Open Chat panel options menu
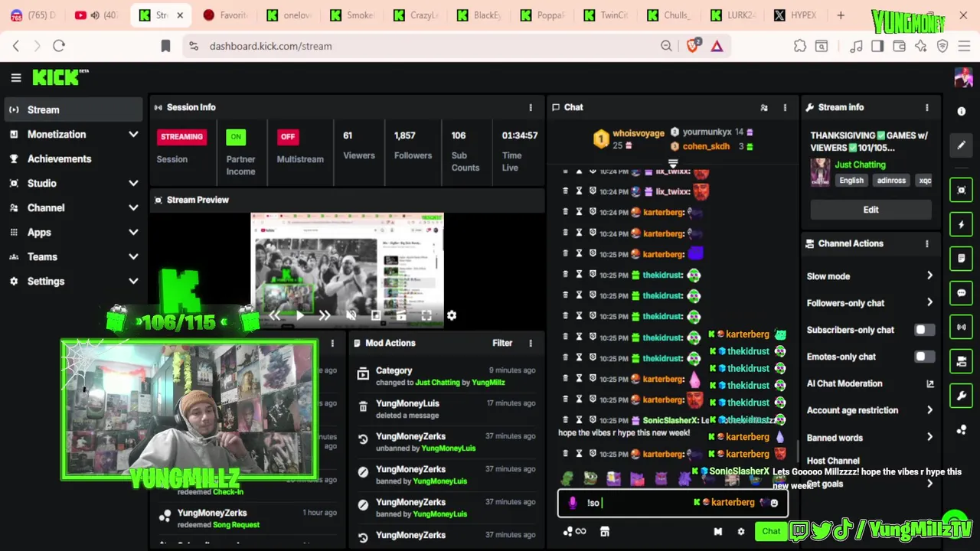This screenshot has width=980, height=551. click(x=784, y=108)
